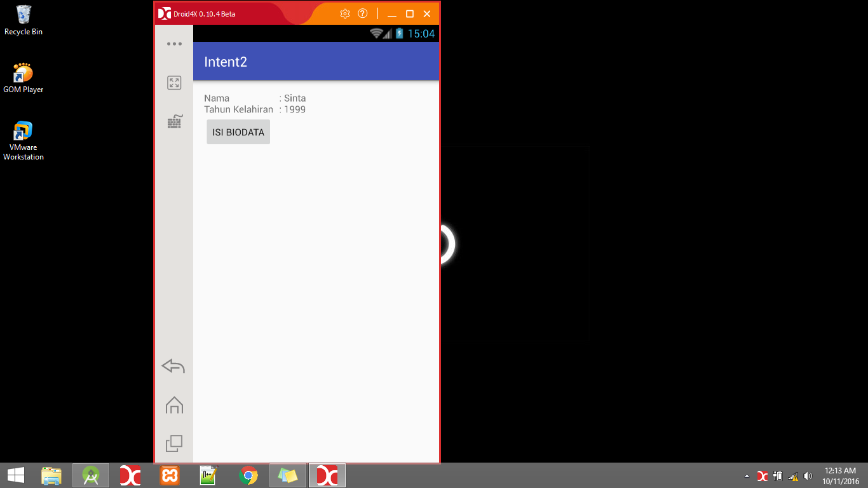Image resolution: width=868 pixels, height=488 pixels.
Task: Open Droid4X help question mark icon
Action: [363, 13]
